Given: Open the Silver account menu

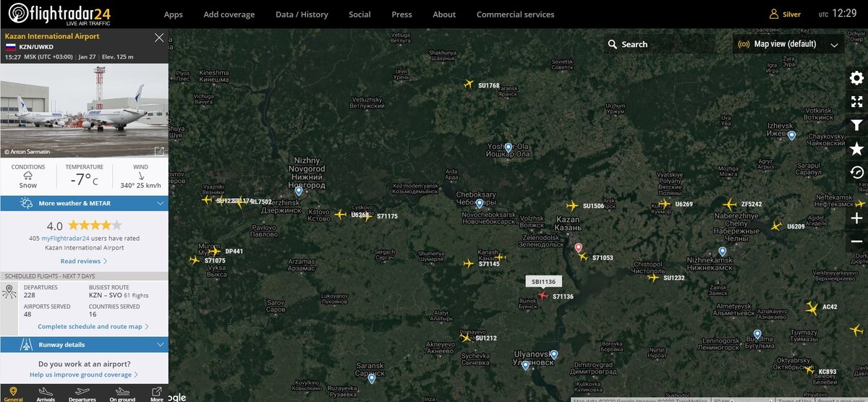Looking at the screenshot, I should coord(785,14).
